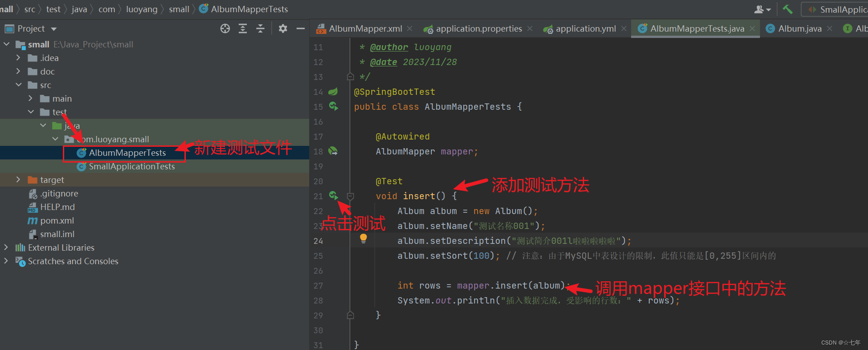Screen dimensions: 868x350
Task: Collapse the small project root node
Action: coord(6,44)
